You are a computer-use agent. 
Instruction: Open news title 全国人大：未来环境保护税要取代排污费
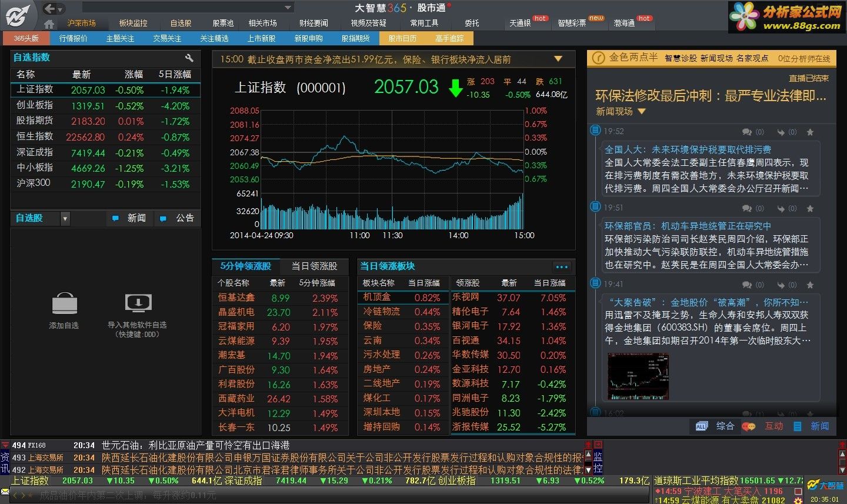[688, 150]
